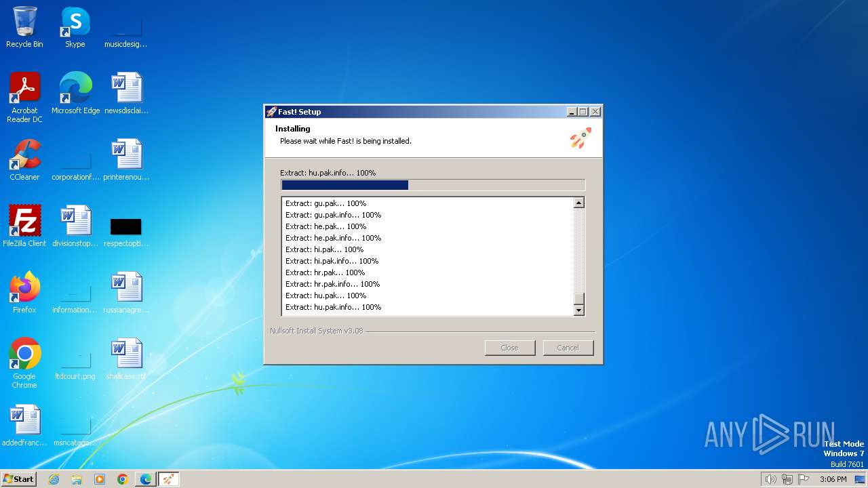Open the Recycle Bin desktop icon
868x488 pixels.
24,27
